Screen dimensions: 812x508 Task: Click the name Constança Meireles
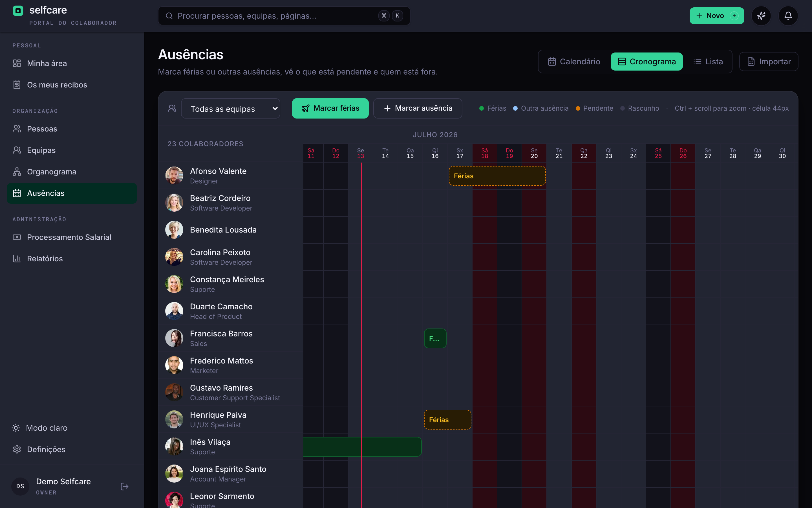click(227, 279)
